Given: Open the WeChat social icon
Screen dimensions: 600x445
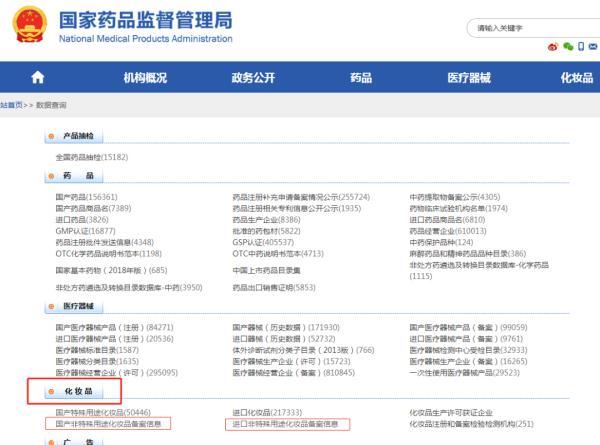Looking at the screenshot, I should (568, 47).
